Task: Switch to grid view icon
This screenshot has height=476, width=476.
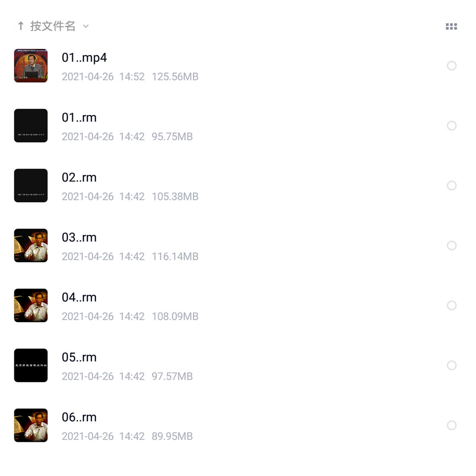Action: coord(451,26)
